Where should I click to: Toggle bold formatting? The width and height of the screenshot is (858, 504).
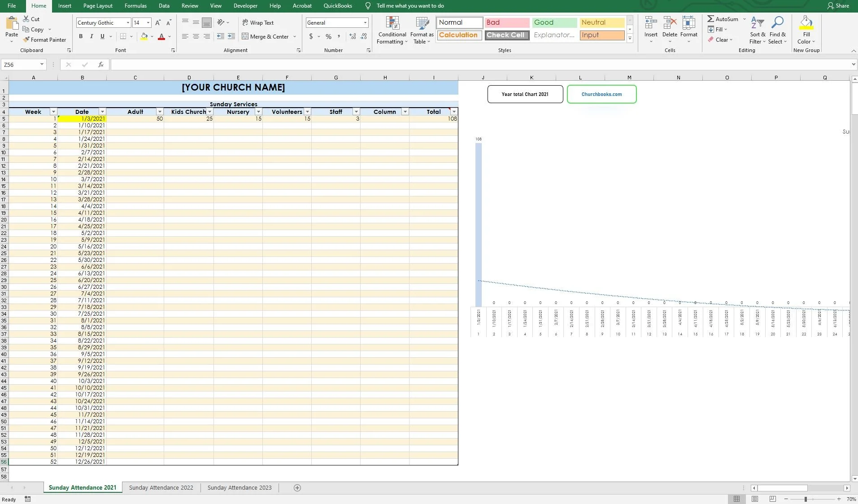tap(81, 36)
